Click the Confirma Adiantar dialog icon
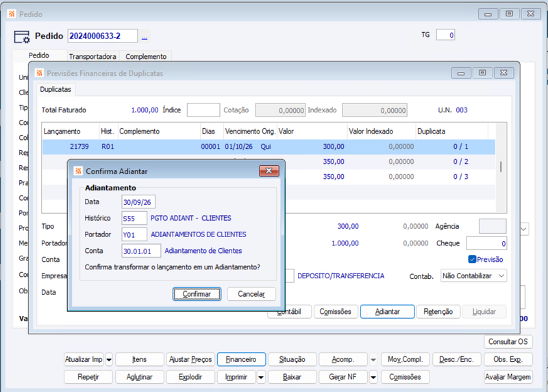548x392 pixels. tap(78, 171)
